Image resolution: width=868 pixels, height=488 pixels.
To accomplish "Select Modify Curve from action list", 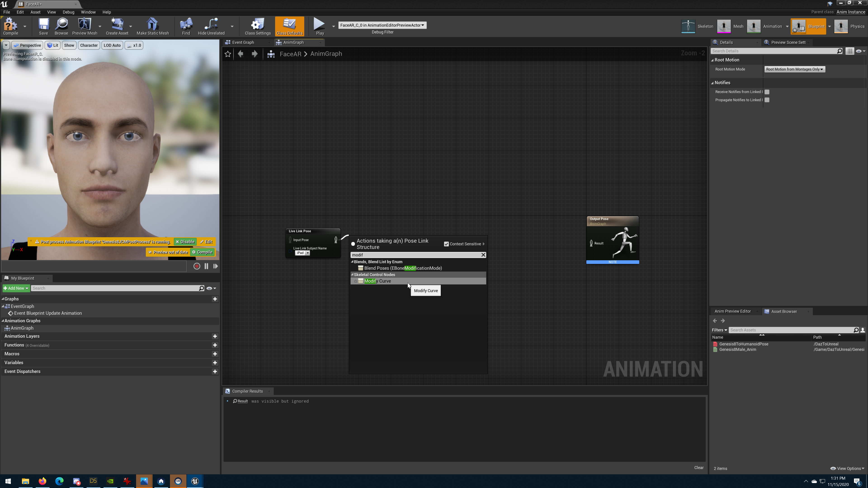I will (x=418, y=281).
